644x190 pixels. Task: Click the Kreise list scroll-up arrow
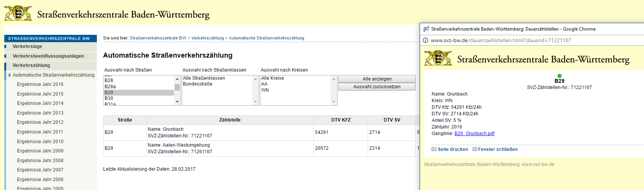[334, 79]
